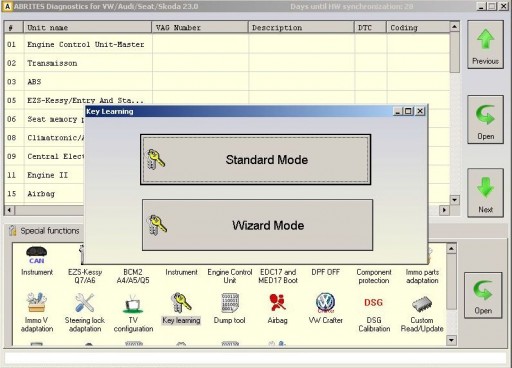Minimize the Key Learning dialog
Screen dimensions: 512x368
coord(397,111)
